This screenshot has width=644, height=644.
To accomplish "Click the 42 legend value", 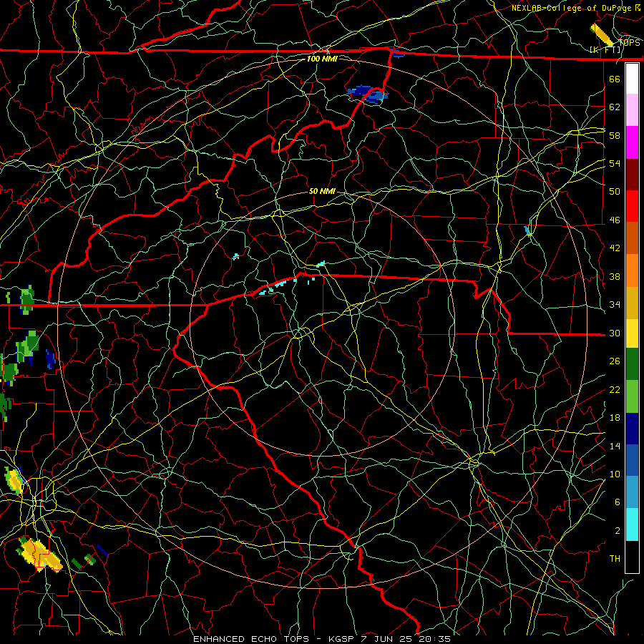I will pos(615,248).
